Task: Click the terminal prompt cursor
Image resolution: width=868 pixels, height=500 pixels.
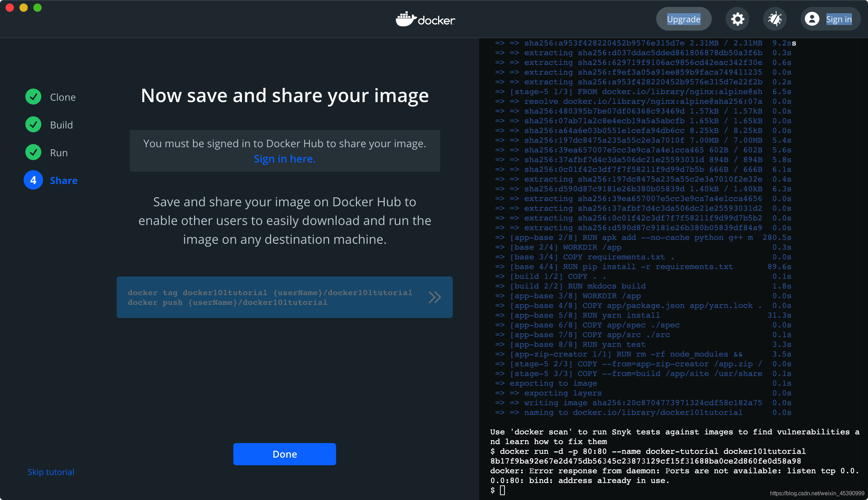Action: pyautogui.click(x=502, y=490)
